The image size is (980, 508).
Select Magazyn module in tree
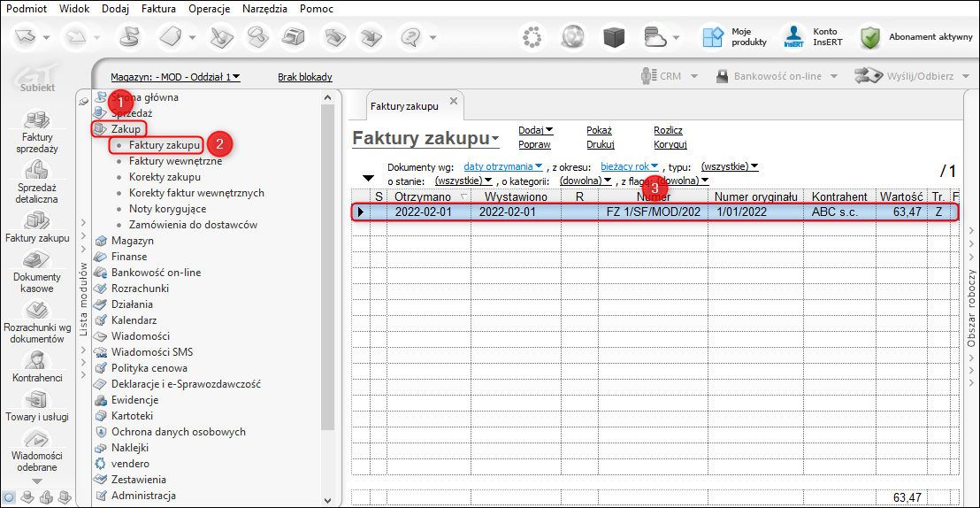132,240
